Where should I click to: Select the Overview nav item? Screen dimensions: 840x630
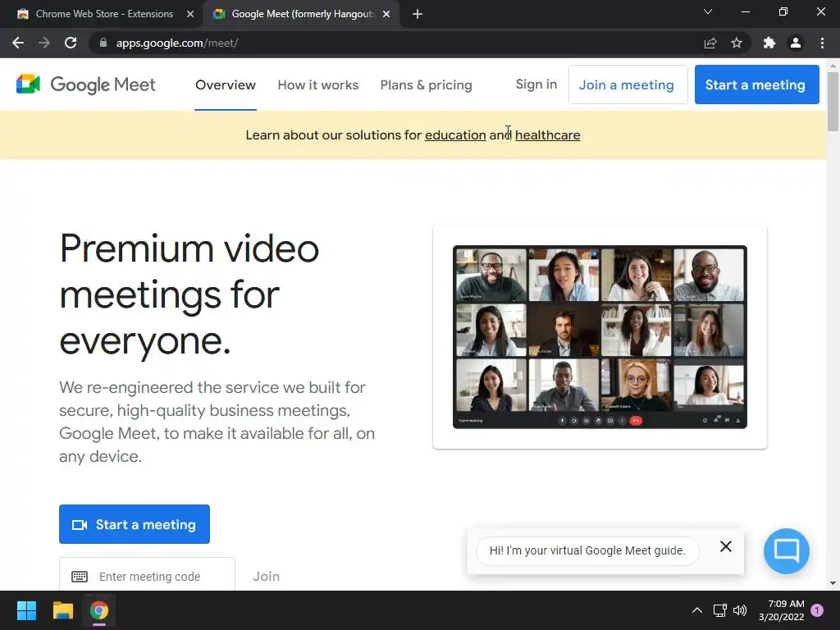[226, 84]
